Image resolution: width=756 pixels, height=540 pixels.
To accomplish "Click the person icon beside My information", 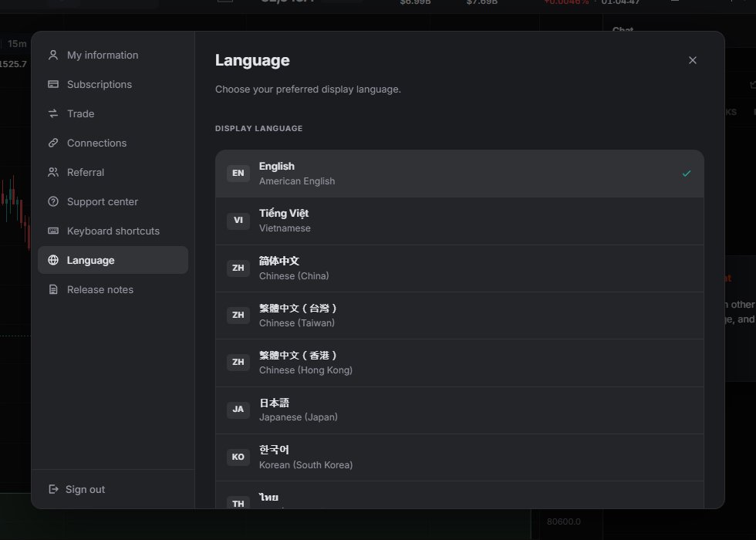I will click(x=53, y=56).
